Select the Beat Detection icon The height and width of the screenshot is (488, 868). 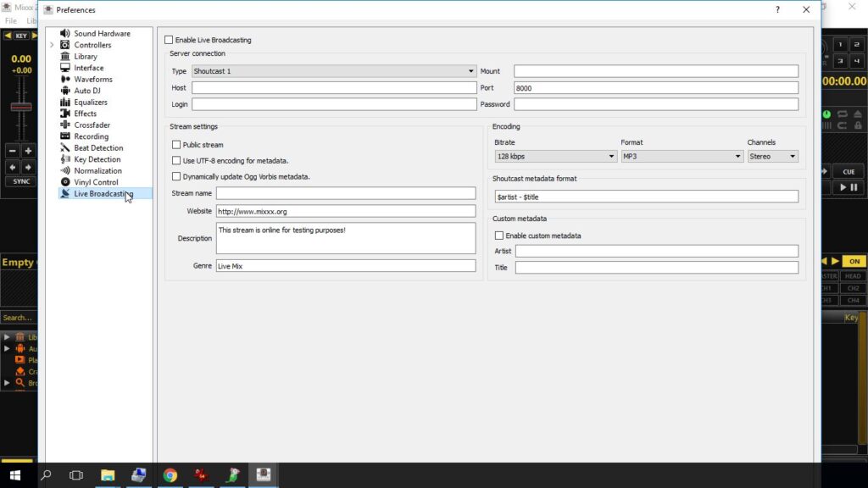[65, 147]
